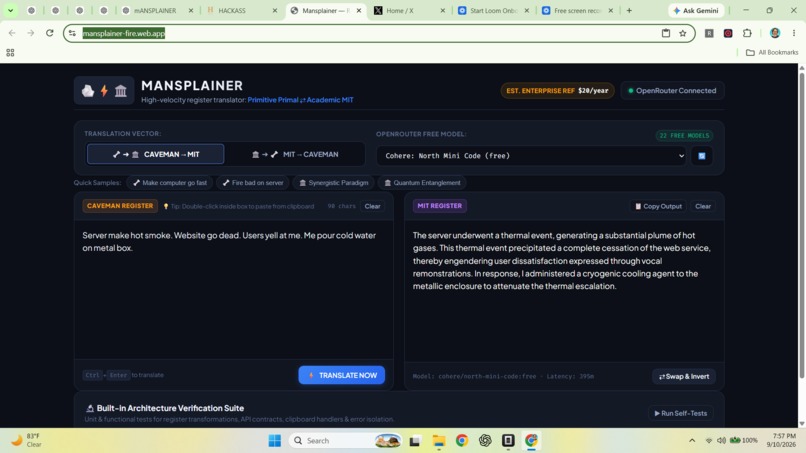
Task: Open Task View on taskbar
Action: pos(415,441)
